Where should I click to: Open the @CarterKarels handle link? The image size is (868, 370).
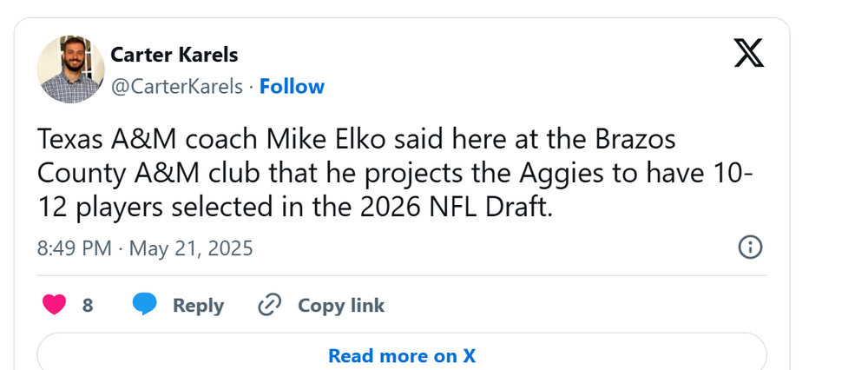point(177,87)
